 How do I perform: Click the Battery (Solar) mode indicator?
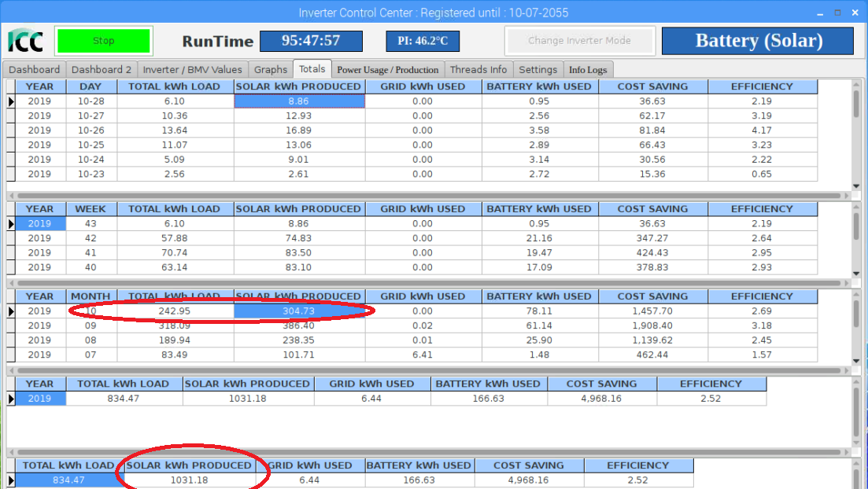(758, 41)
